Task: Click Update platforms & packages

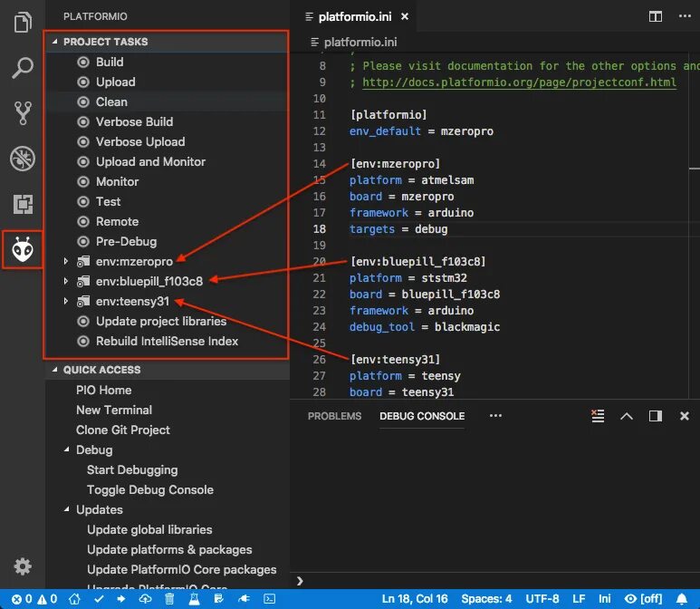Action: (169, 549)
